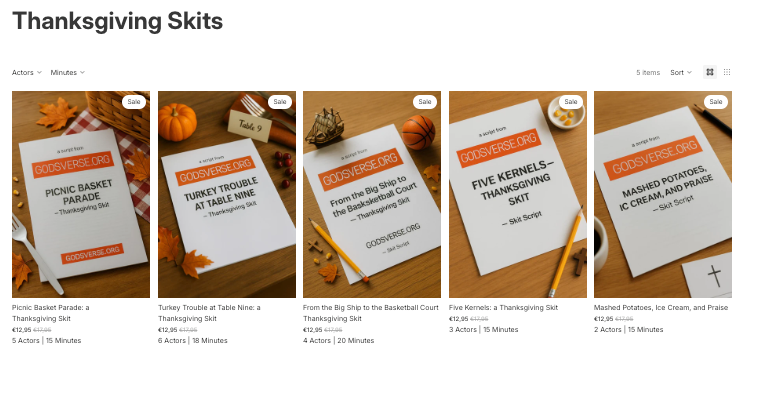The height and width of the screenshot is (401, 773).
Task: Open Turkey Trouble at Table Nine link
Action: click(209, 313)
